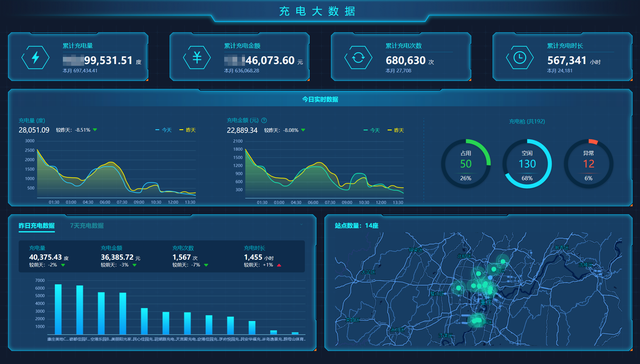Screen dimensions: 640x364
Task: Click the green down arrow next to -7%
Action: click(x=206, y=265)
